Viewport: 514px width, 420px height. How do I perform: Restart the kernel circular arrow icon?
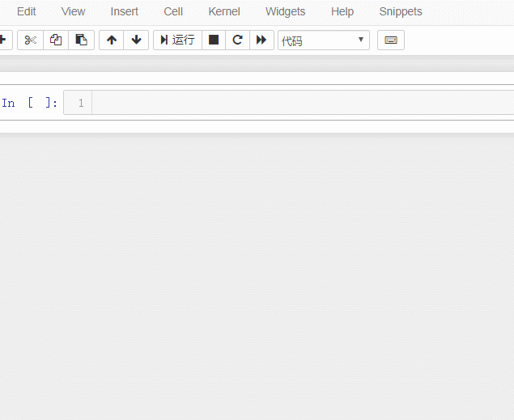pos(238,40)
